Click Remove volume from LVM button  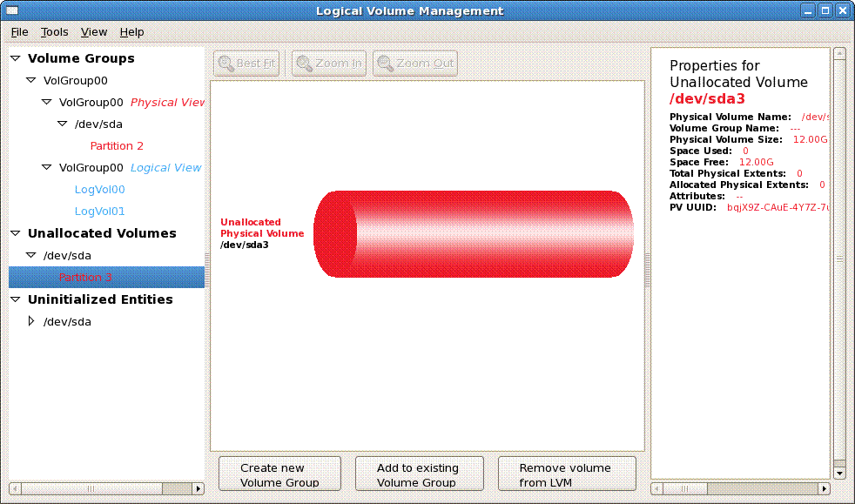(566, 474)
